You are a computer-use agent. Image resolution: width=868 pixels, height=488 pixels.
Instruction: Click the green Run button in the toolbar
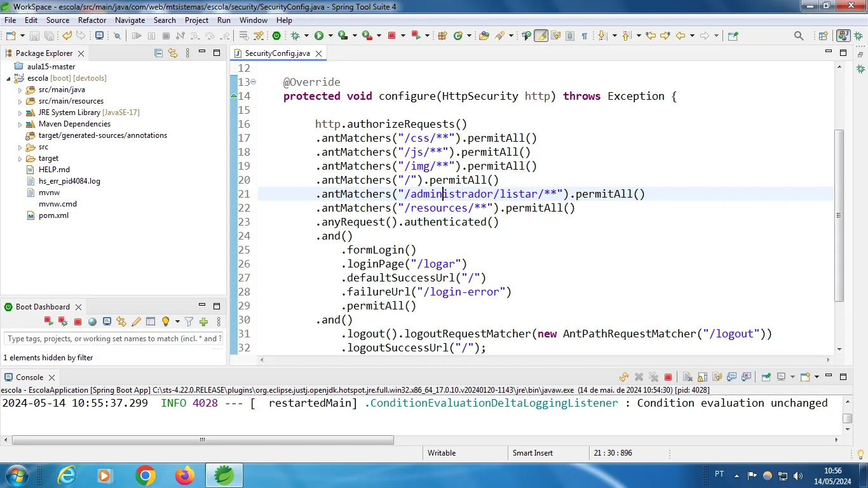[x=319, y=36]
